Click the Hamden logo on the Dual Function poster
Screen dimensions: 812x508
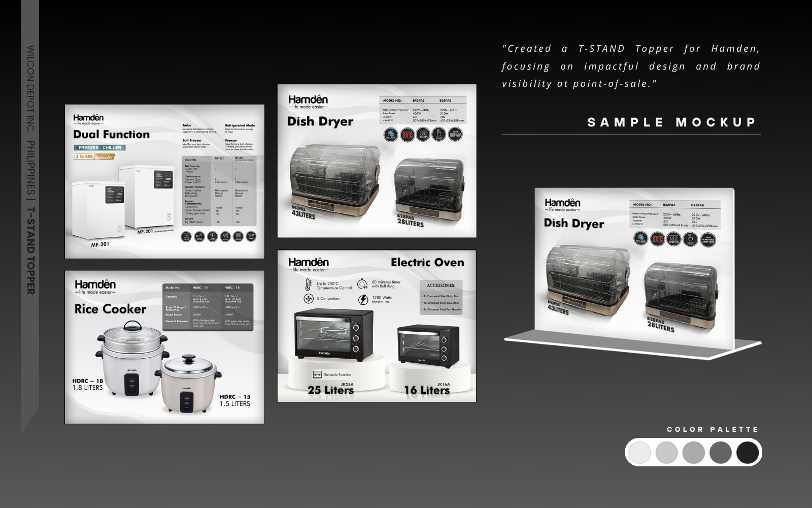click(x=88, y=119)
